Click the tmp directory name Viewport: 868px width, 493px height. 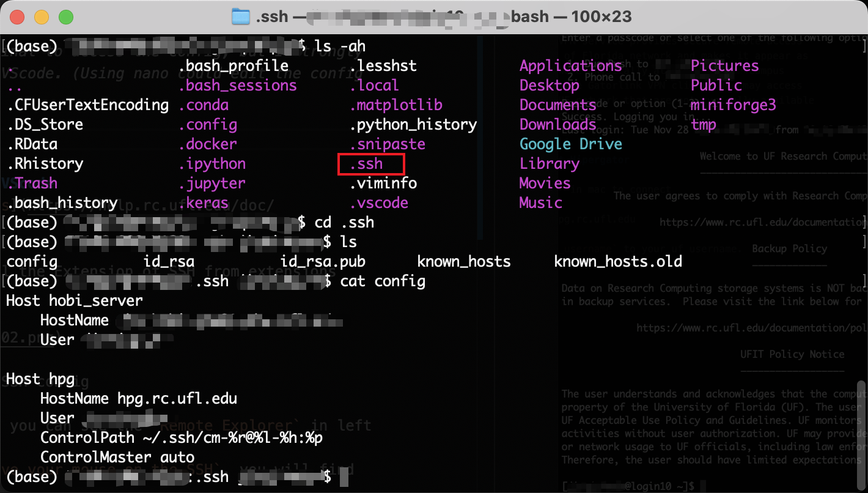coord(704,124)
